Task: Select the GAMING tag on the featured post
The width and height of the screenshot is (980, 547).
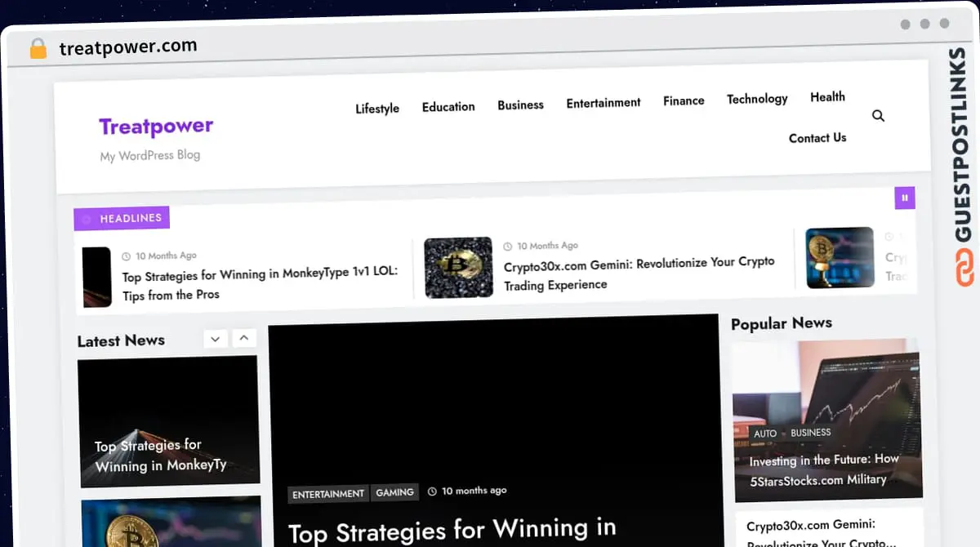Action: tap(395, 492)
